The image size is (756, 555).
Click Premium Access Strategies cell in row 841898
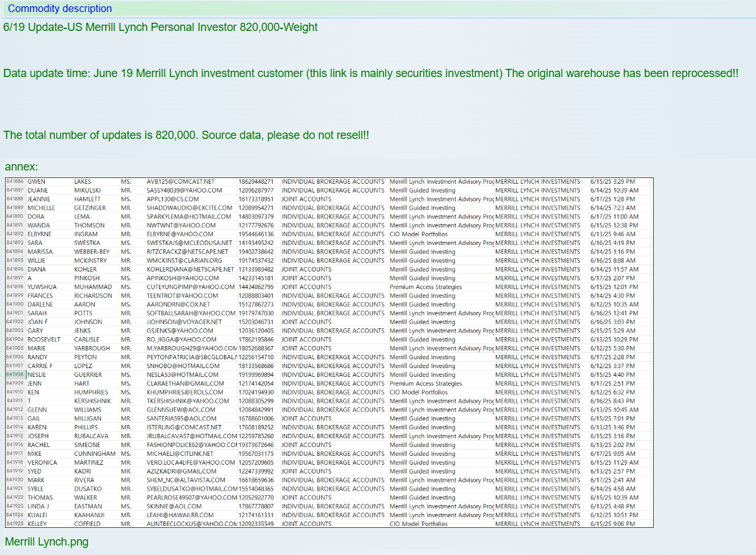click(425, 287)
